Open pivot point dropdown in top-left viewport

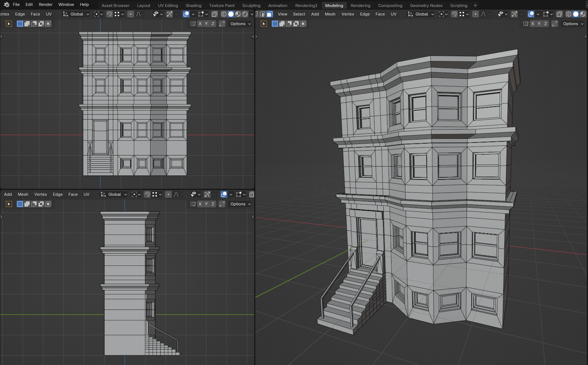click(x=98, y=14)
